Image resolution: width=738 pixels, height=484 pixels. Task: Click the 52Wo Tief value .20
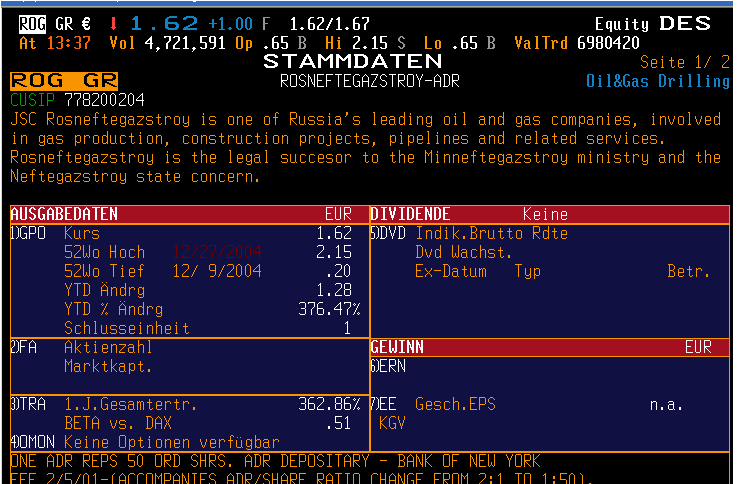click(338, 271)
